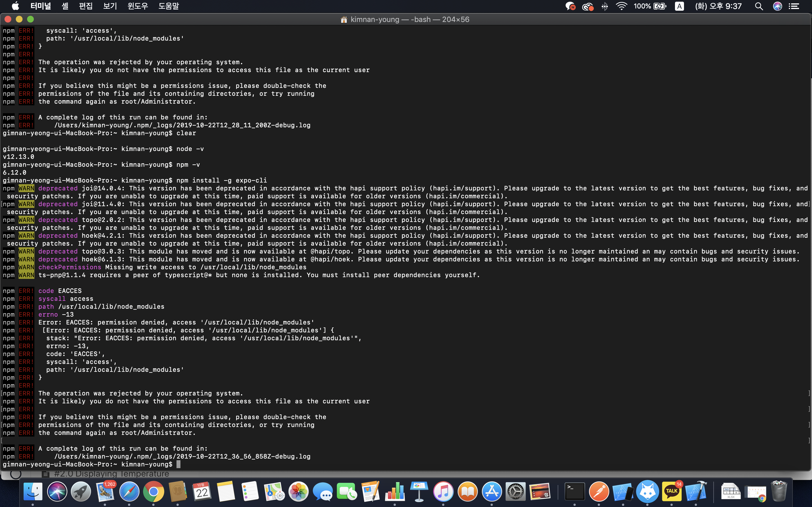Open System Preferences from the dock

[516, 492]
